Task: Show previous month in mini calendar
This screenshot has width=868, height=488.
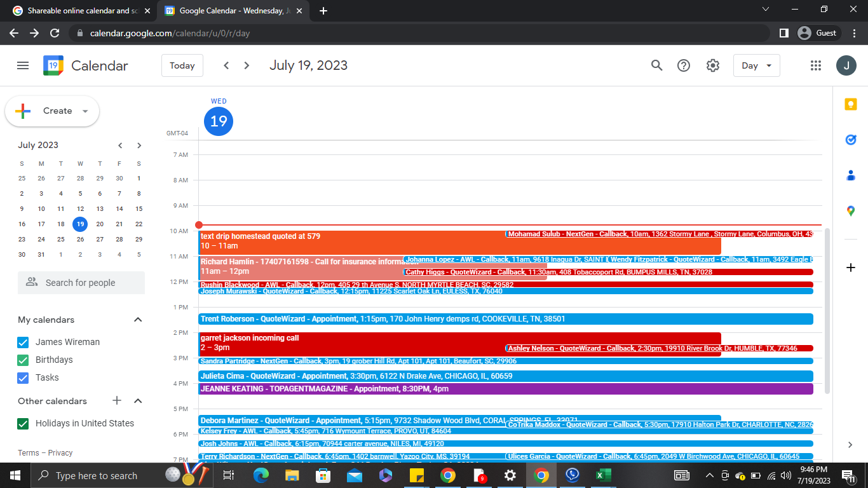Action: 120,146
